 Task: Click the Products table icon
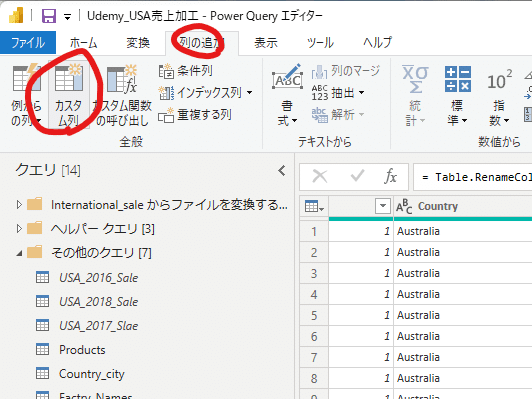(x=42, y=350)
